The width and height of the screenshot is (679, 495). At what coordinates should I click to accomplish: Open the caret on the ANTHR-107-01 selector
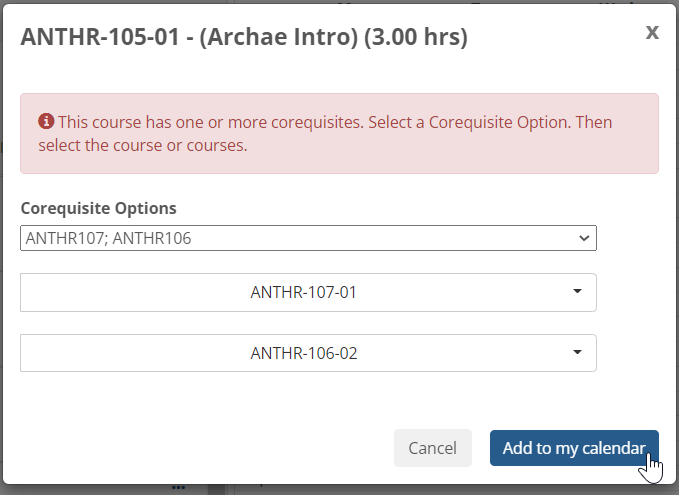click(x=577, y=292)
